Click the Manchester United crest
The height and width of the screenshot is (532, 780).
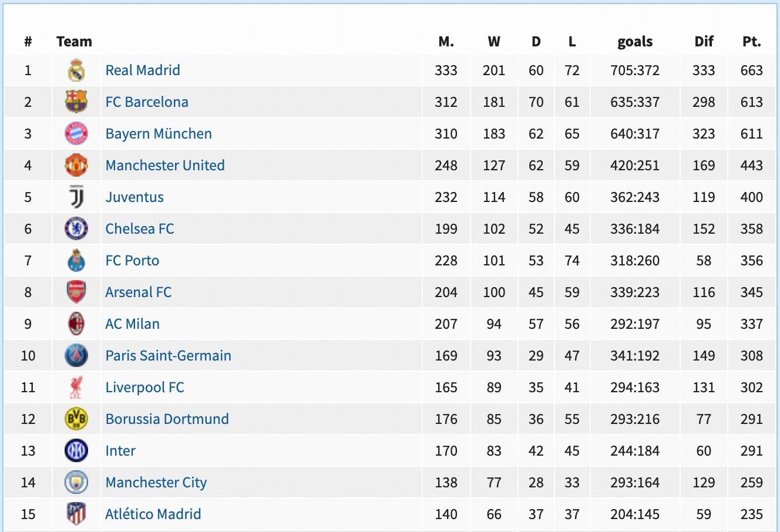(76, 166)
